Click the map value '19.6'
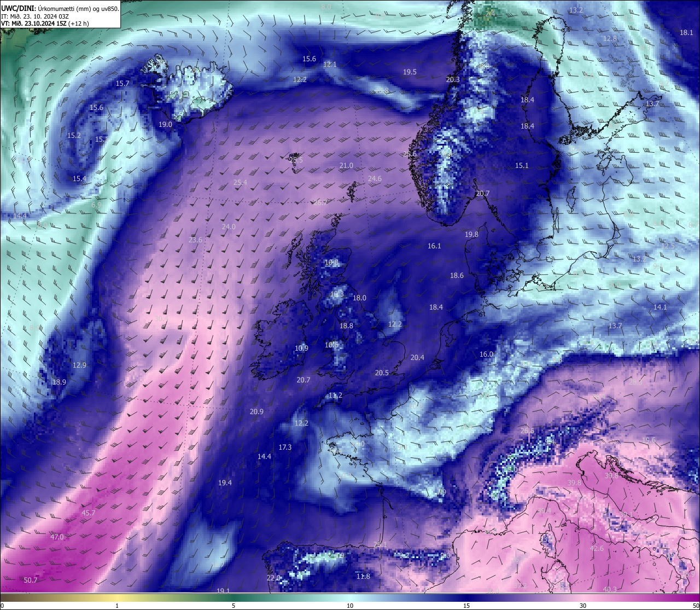Image resolution: width=700 pixels, height=610 pixels. [x=649, y=440]
